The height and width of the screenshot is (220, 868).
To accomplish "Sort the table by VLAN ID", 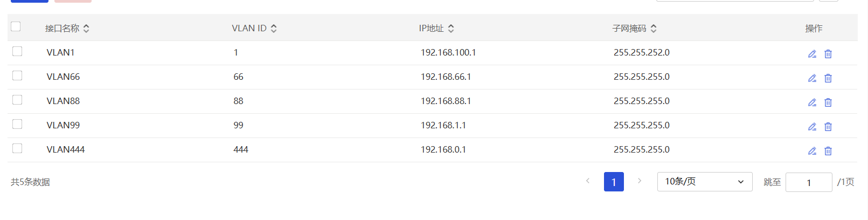I will click(x=274, y=29).
